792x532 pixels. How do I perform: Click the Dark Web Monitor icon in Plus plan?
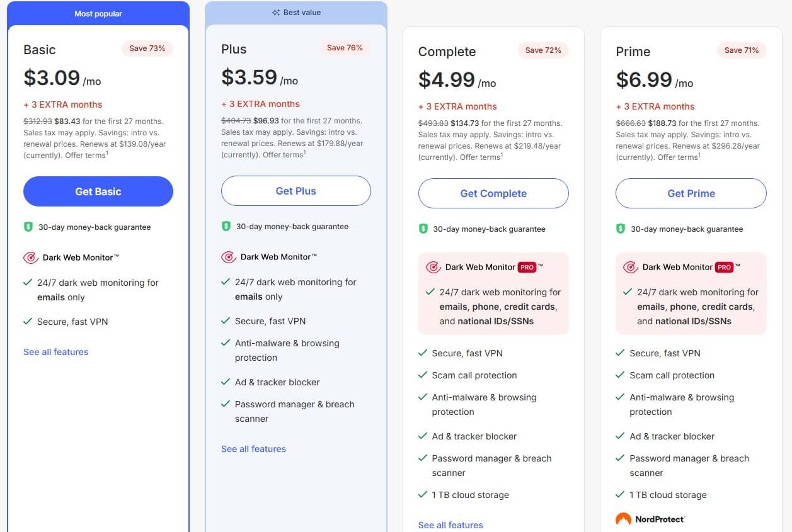(228, 257)
